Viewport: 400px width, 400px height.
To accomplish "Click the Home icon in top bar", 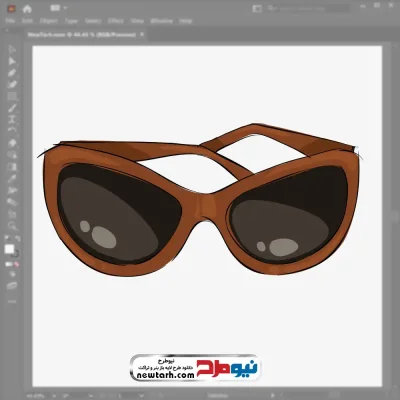I will (x=27, y=9).
